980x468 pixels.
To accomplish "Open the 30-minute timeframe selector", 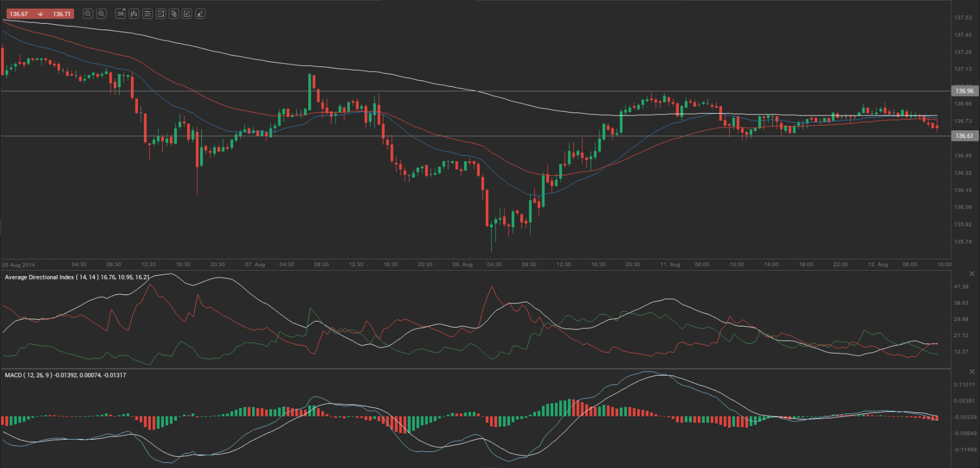I will (120, 14).
